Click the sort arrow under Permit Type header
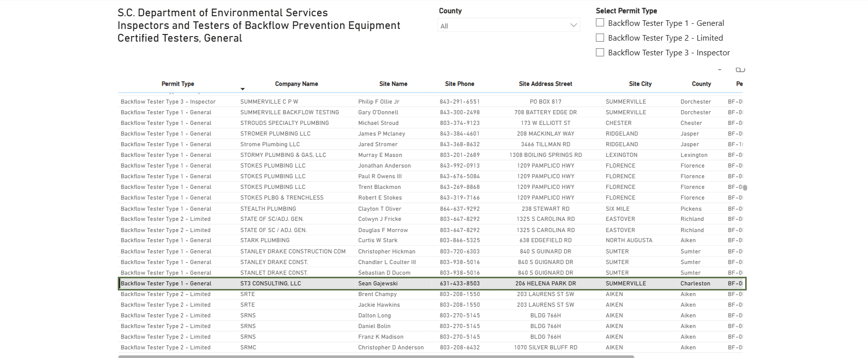868x358 pixels. 243,89
